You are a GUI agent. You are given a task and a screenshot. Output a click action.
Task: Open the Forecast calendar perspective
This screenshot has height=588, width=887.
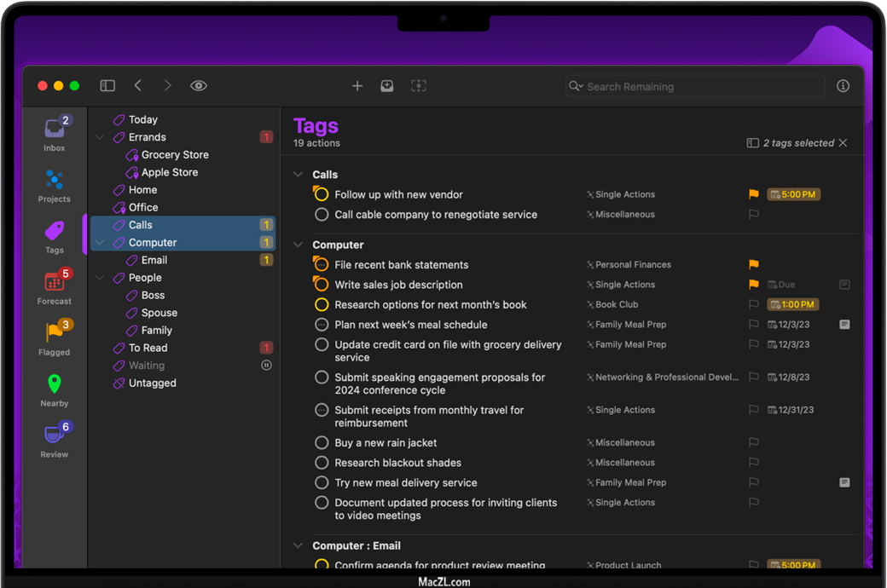(54, 285)
